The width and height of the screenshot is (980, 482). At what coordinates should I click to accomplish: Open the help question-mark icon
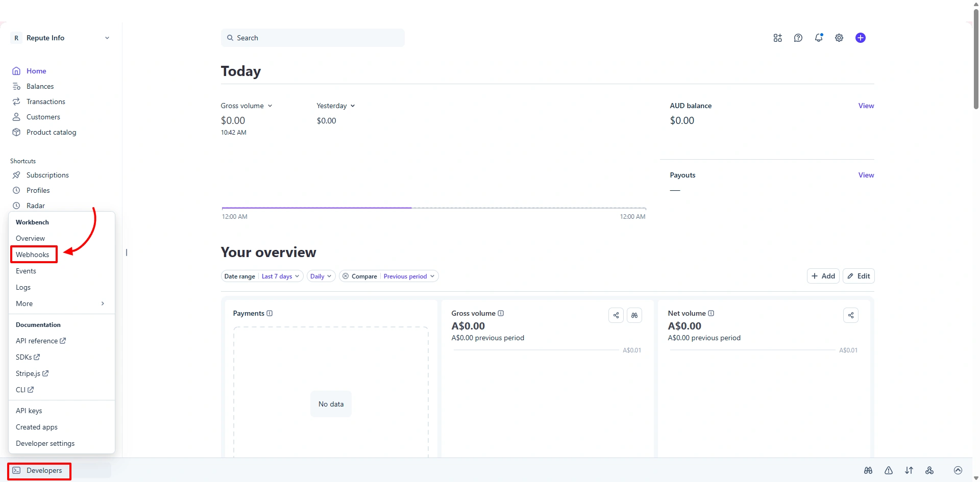tap(798, 37)
